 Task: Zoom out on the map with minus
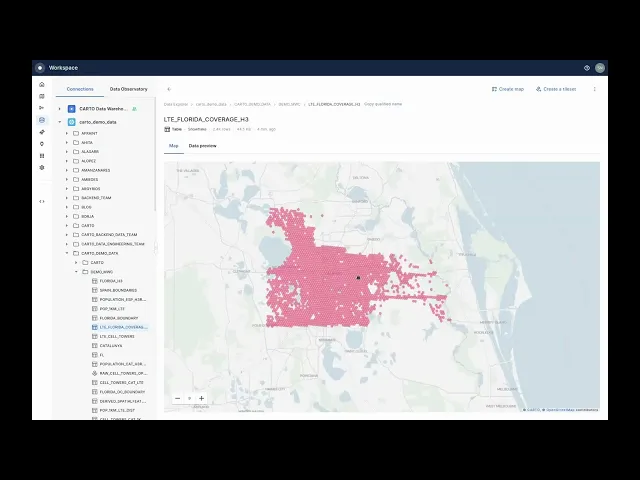click(178, 398)
